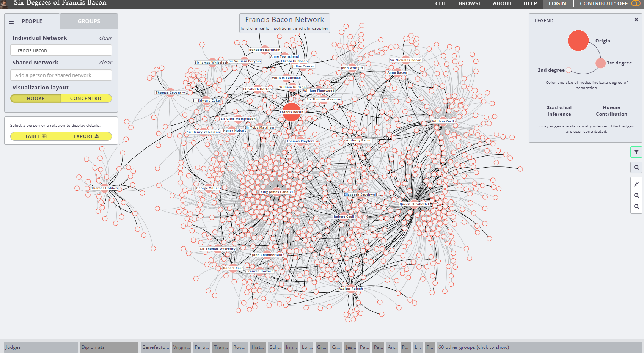The height and width of the screenshot is (353, 644).
Task: Select the Benefacto... group chip
Action: click(x=156, y=347)
